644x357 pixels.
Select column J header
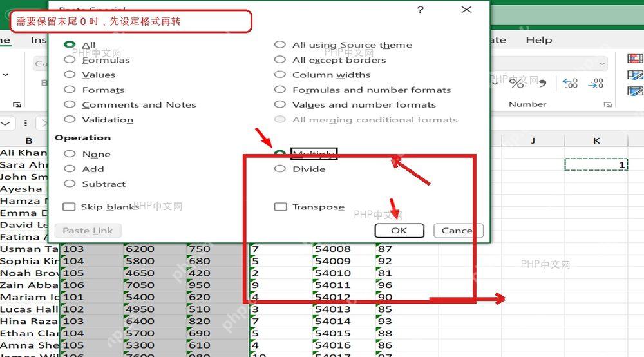(x=533, y=140)
